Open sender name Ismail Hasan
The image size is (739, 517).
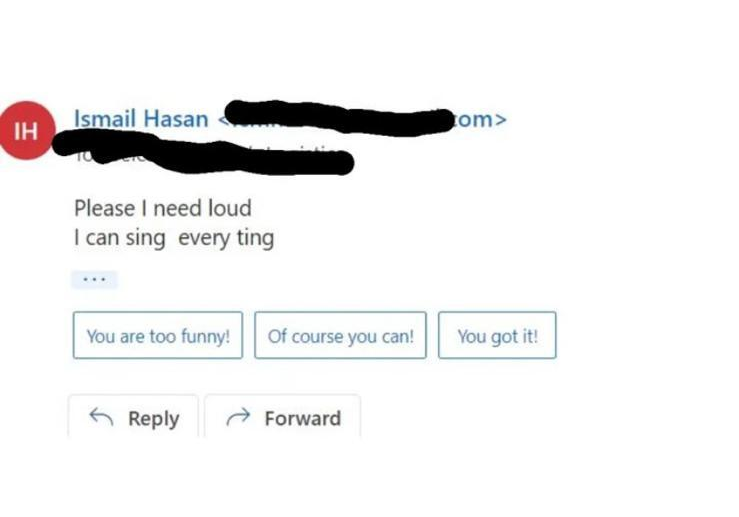coord(141,119)
